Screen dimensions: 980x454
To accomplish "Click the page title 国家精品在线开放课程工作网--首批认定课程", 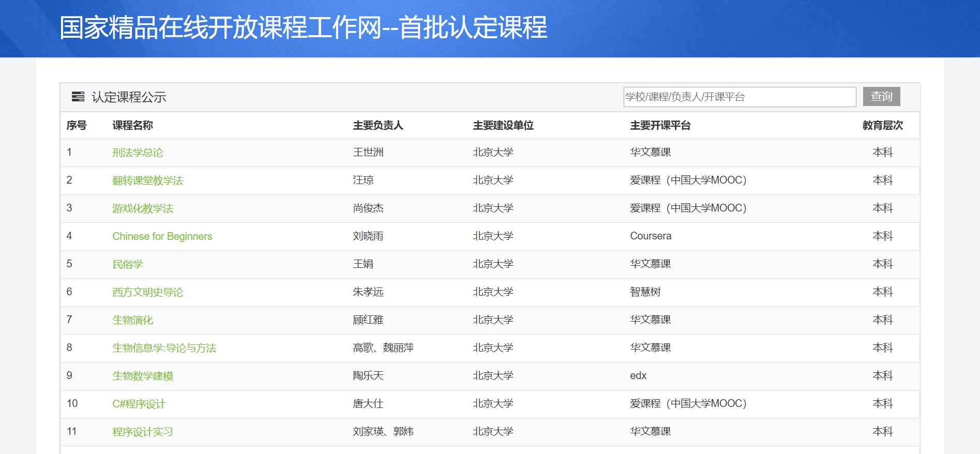I will point(304,27).
